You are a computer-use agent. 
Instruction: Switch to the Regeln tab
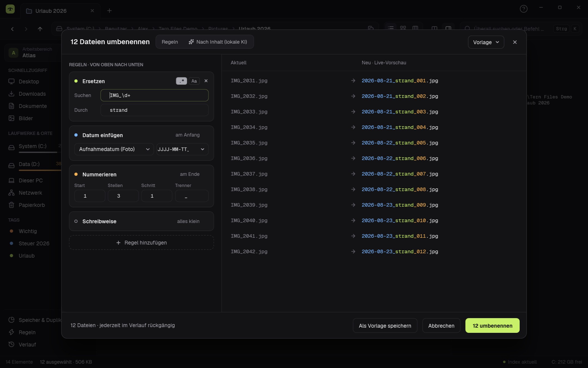[170, 42]
